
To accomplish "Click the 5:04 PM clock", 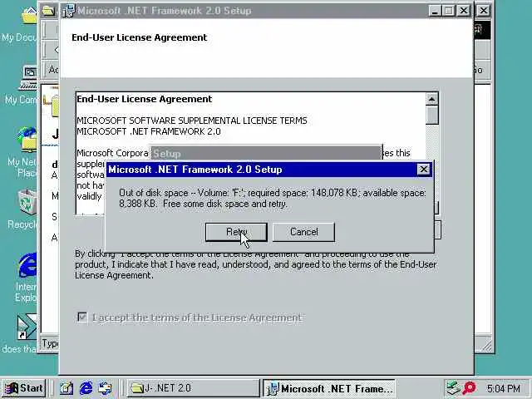I will click(504, 388).
